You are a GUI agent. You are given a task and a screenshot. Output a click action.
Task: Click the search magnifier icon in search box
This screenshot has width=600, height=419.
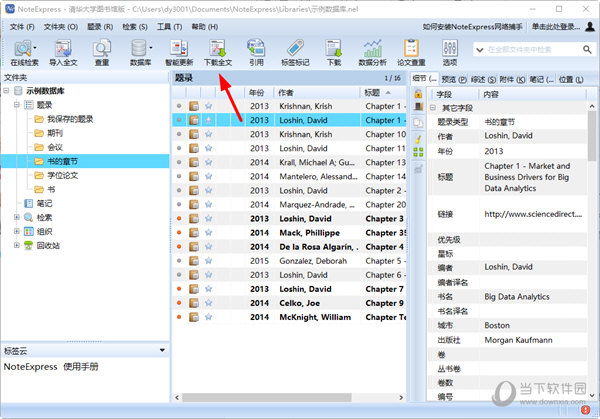pos(587,49)
